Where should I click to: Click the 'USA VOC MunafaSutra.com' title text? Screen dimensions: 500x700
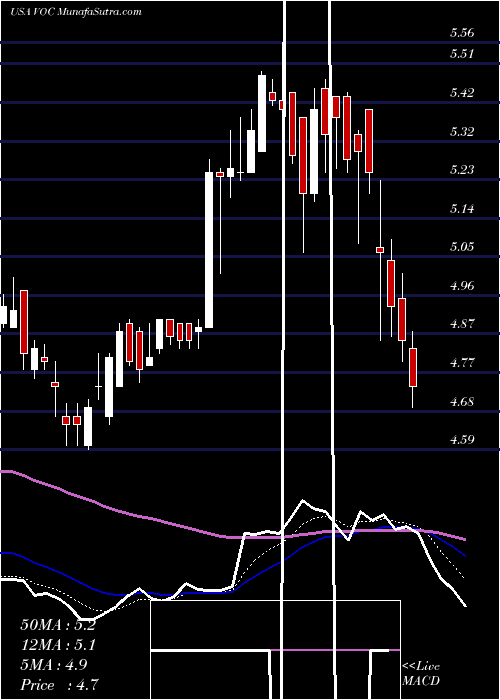click(x=75, y=12)
